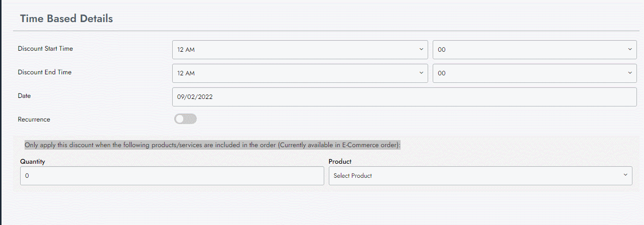Expand the Select Product dropdown
644x225 pixels.
click(480, 176)
